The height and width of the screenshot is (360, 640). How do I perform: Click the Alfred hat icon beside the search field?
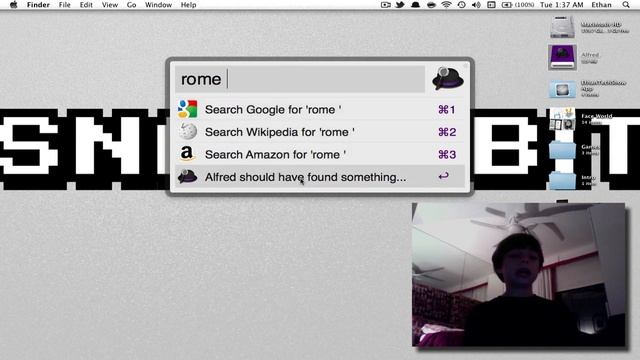pos(448,78)
